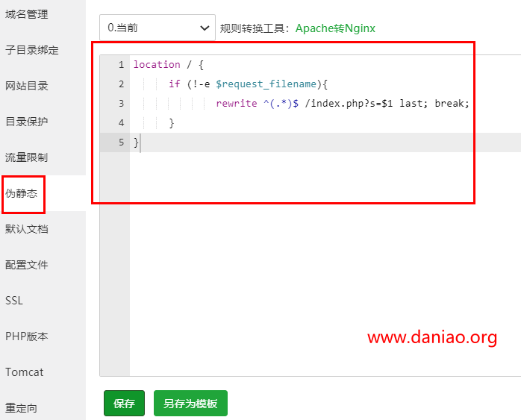Expand the 0.当前 rule template dropdown

tap(157, 28)
